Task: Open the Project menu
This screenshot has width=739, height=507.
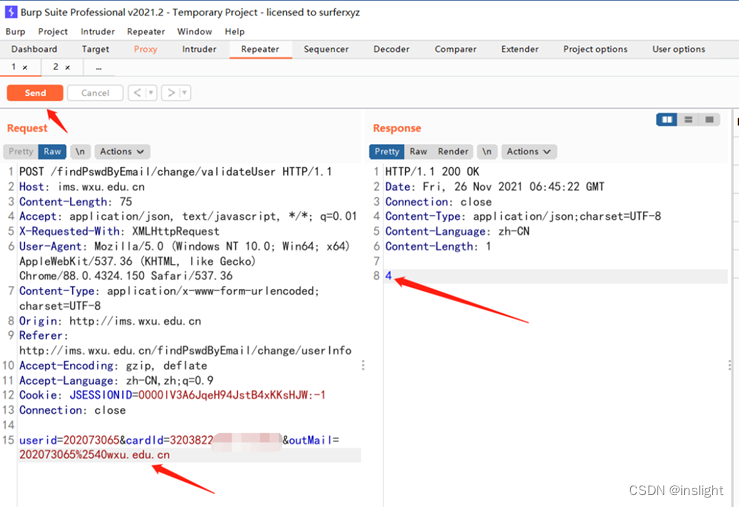Action: tap(53, 32)
